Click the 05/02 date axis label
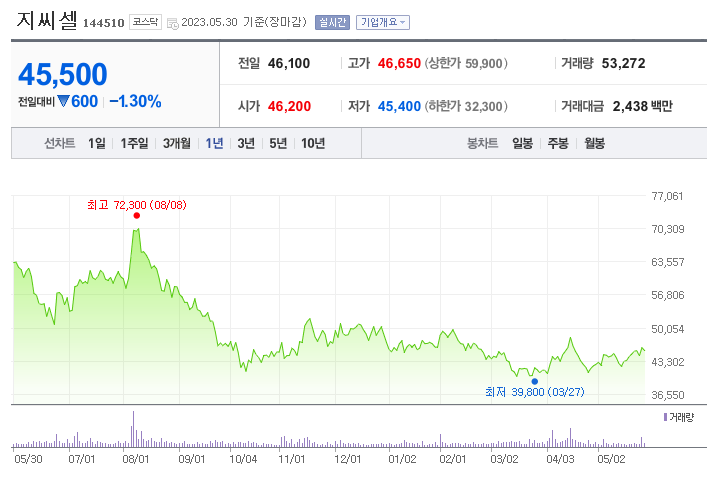The width and height of the screenshot is (707, 478). (x=611, y=460)
